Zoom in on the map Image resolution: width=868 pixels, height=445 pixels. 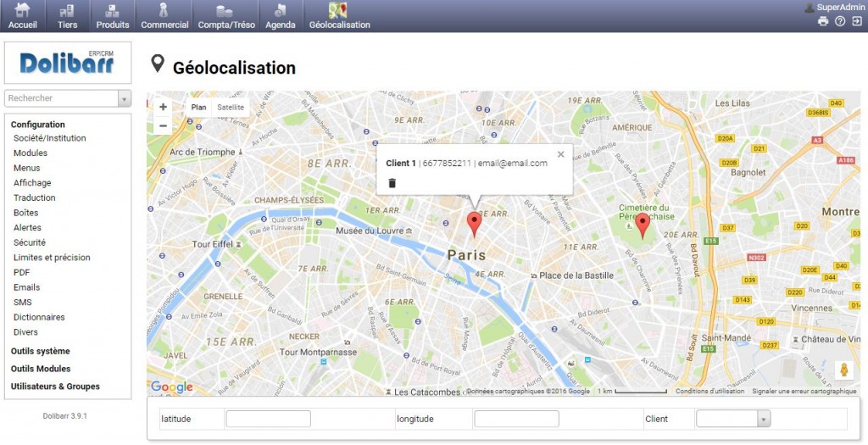pos(163,107)
